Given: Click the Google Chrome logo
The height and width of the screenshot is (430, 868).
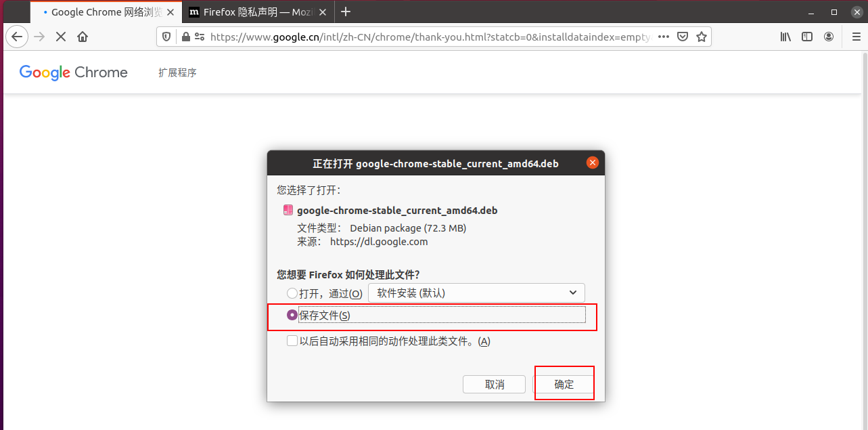Looking at the screenshot, I should point(74,72).
